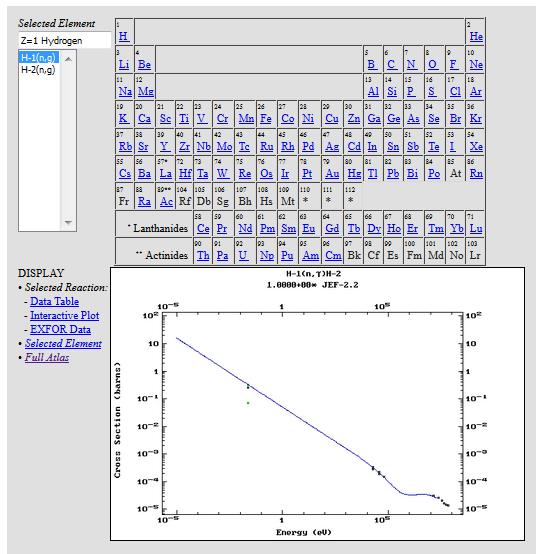Screen dimensions: 541x554
Task: Select Krypton (Kr) element link
Action: pos(476,118)
